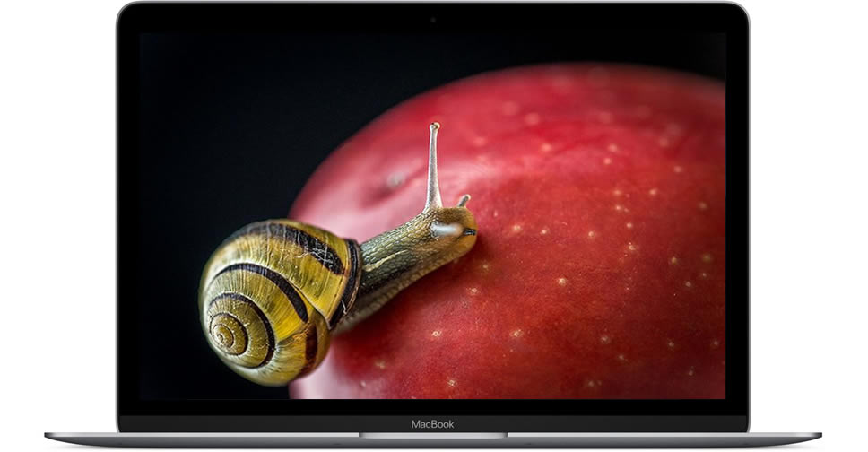Click the snail's short upper tentacle

pos(464,199)
